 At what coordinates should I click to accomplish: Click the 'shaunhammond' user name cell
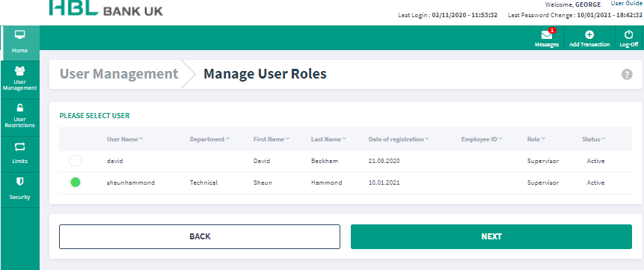point(131,182)
